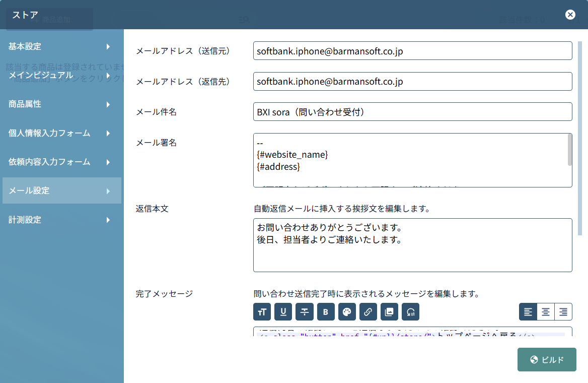Viewport: 588px width, 383px height.
Task: Click the ストア dialog title
Action: coord(25,15)
